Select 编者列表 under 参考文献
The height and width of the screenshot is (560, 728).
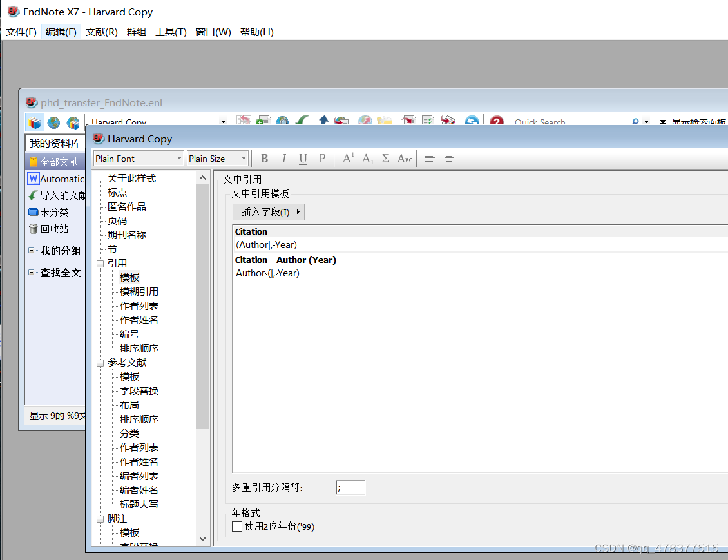click(x=139, y=476)
